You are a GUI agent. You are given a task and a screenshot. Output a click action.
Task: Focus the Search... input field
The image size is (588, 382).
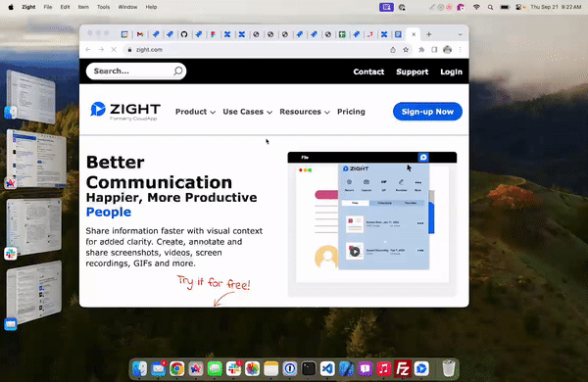(x=136, y=71)
